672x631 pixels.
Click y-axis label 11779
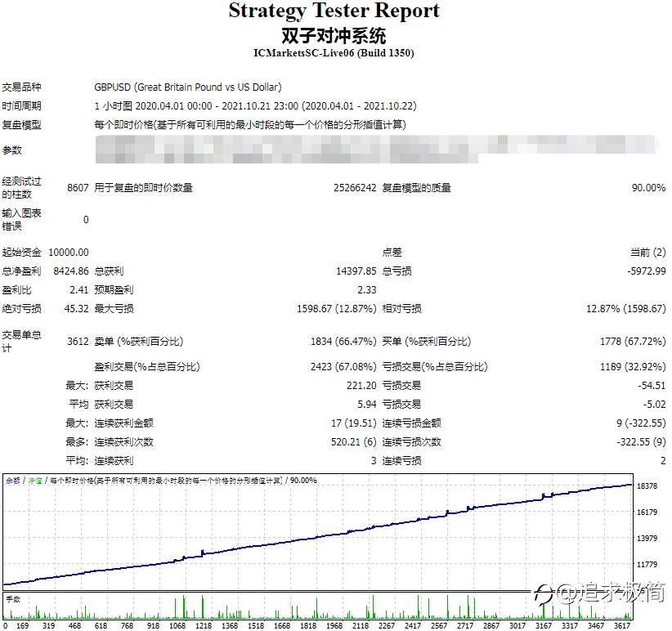point(647,564)
